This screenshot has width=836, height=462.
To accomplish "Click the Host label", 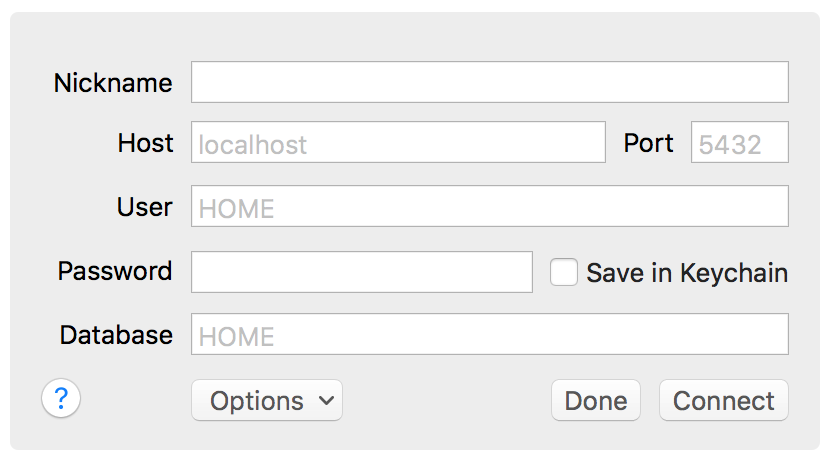I will coord(146,143).
